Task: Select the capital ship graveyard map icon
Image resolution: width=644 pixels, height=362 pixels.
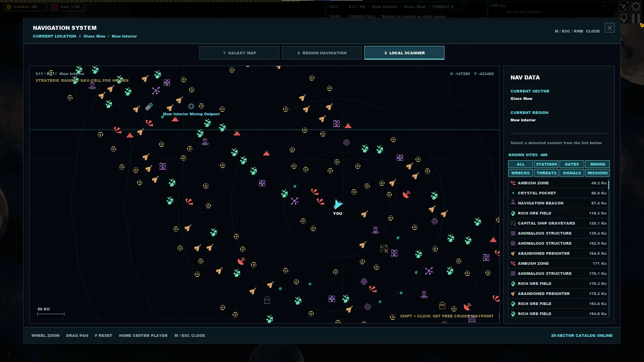Action: (384, 248)
